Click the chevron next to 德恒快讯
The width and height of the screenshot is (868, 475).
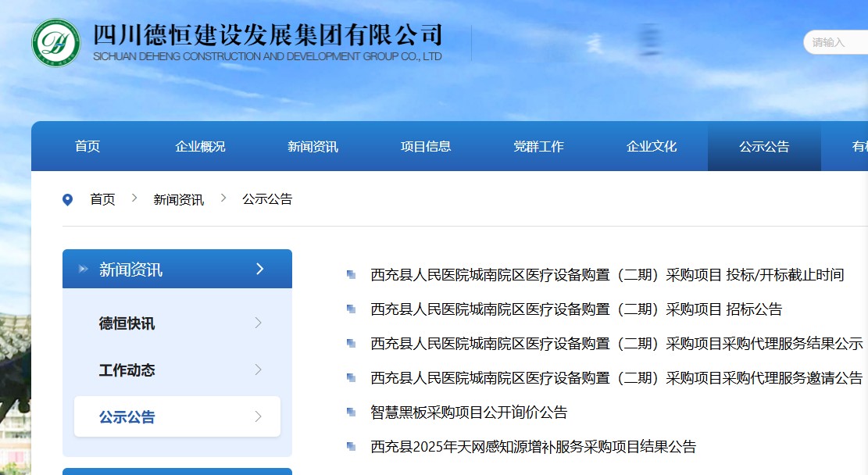258,323
